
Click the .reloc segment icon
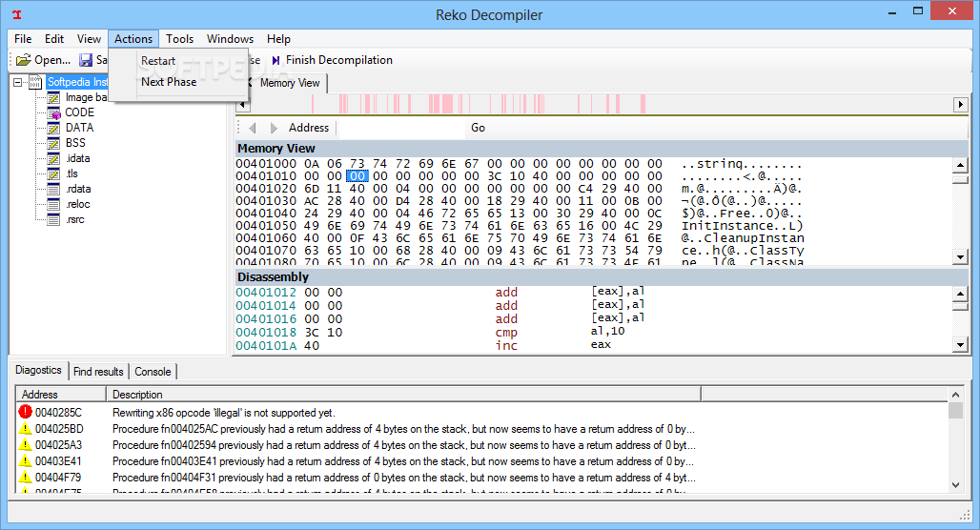pyautogui.click(x=53, y=204)
